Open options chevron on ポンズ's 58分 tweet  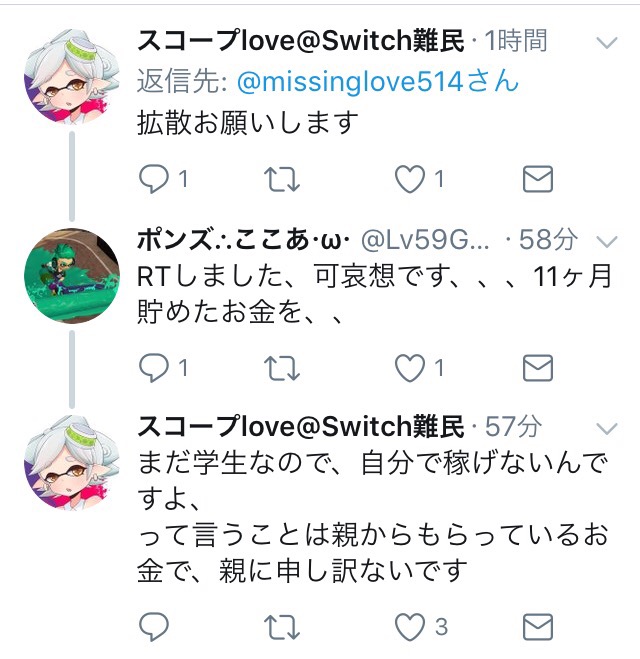tap(607, 241)
